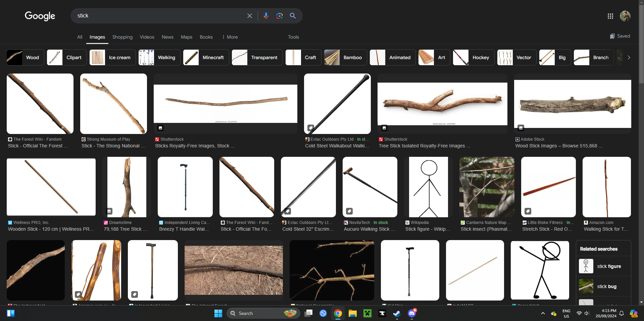The image size is (644, 321).
Task: Expand the More search categories menu
Action: coord(230,37)
